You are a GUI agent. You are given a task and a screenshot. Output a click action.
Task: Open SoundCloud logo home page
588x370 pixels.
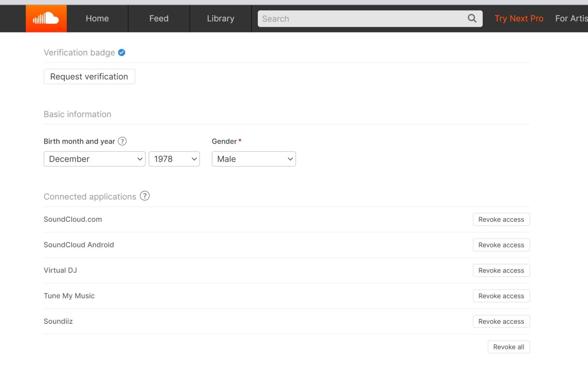click(x=46, y=18)
